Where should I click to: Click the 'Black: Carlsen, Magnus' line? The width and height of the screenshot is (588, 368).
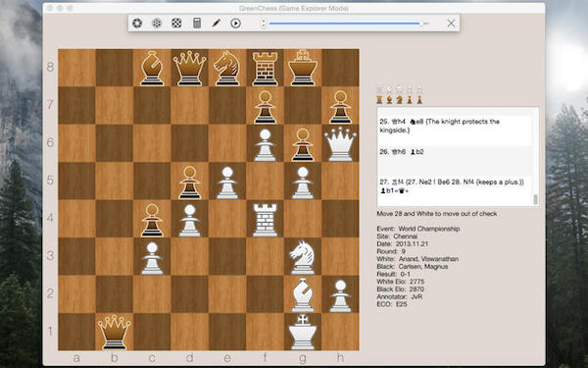pos(413,267)
